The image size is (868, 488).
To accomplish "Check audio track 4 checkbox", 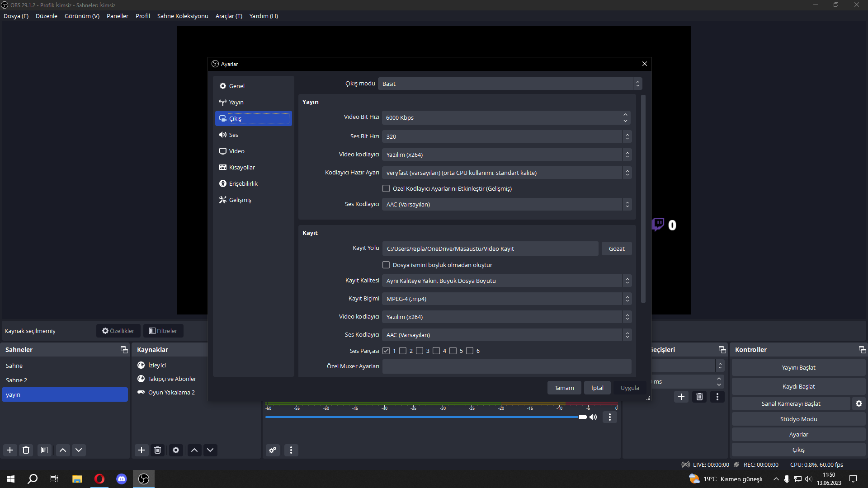I will pyautogui.click(x=436, y=351).
